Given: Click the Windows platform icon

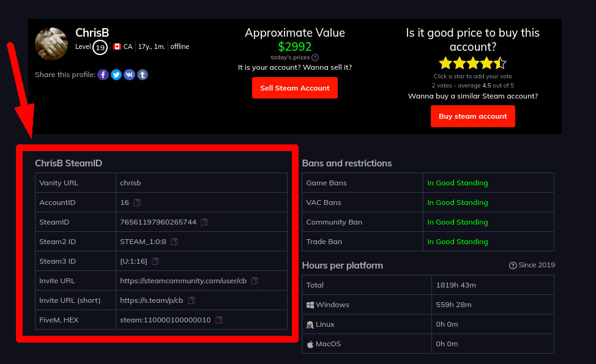Looking at the screenshot, I should tap(310, 305).
